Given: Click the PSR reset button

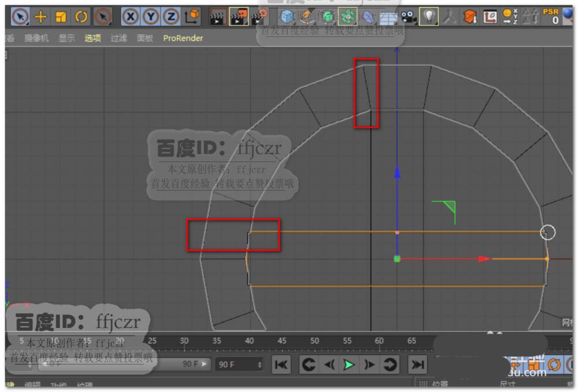Looking at the screenshot, I should coord(551,16).
